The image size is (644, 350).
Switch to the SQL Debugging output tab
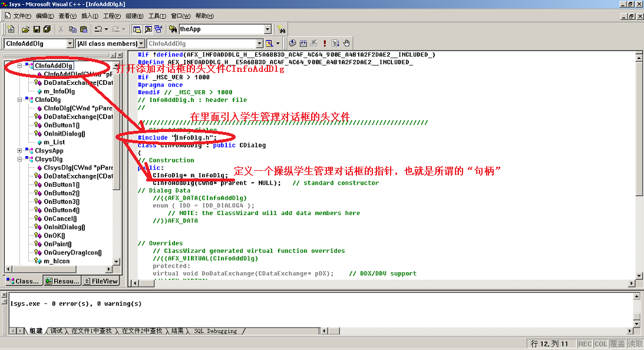click(x=215, y=331)
